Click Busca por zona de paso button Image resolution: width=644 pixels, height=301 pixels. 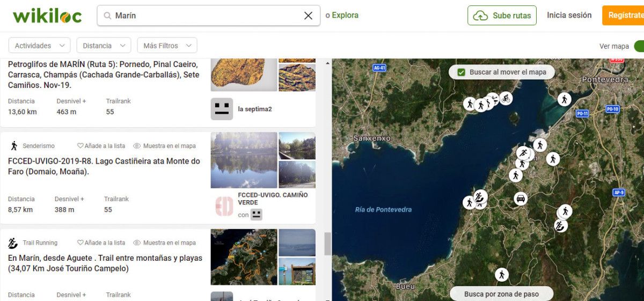[501, 294]
